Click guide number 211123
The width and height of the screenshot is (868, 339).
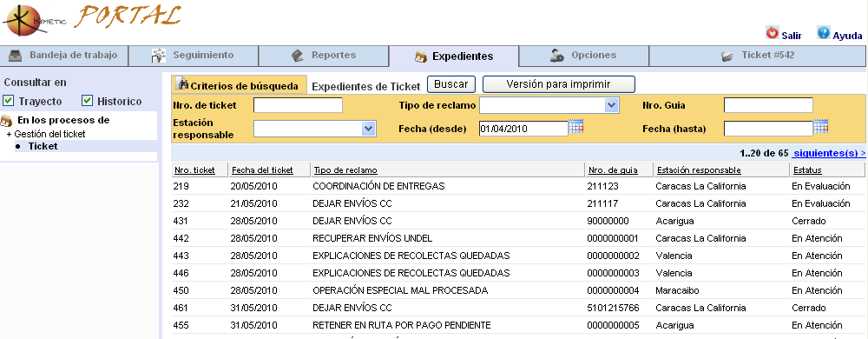coord(602,186)
